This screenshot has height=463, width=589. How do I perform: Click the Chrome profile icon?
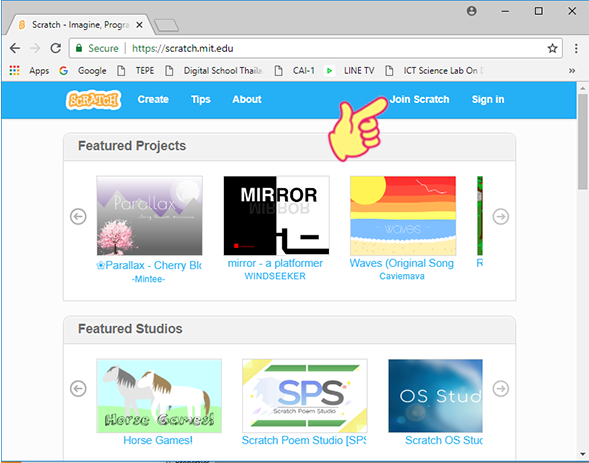(471, 11)
